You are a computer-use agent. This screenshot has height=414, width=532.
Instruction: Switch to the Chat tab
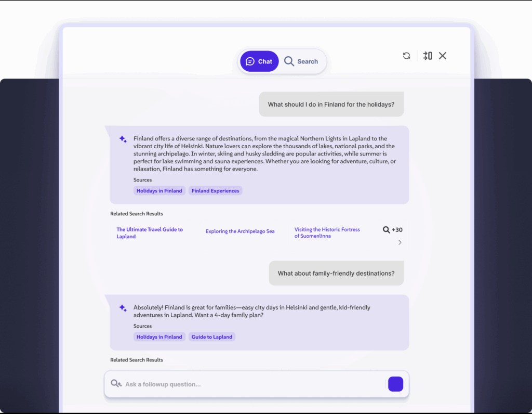point(259,61)
